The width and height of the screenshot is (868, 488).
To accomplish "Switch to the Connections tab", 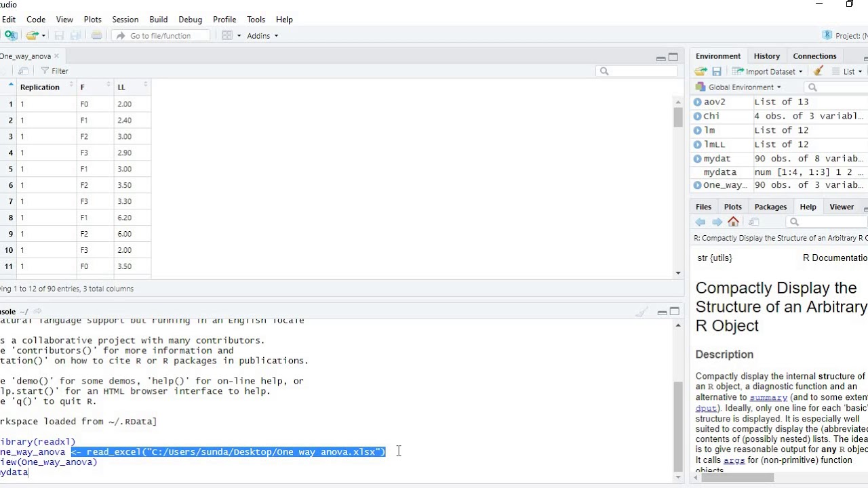I will click(x=814, y=56).
